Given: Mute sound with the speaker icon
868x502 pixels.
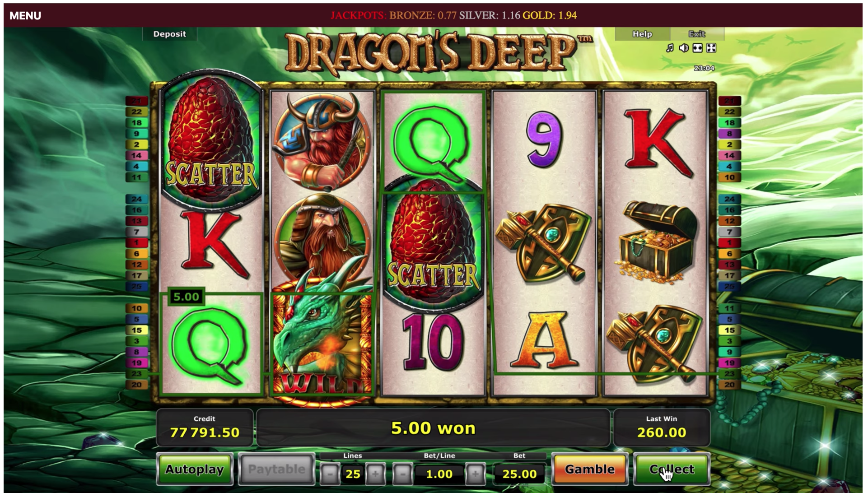Looking at the screenshot, I should [684, 48].
